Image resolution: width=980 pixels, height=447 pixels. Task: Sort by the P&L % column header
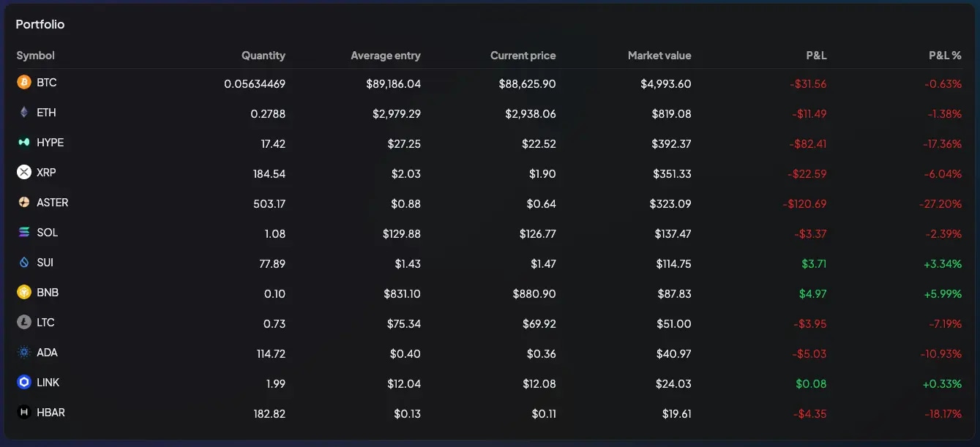click(x=943, y=55)
